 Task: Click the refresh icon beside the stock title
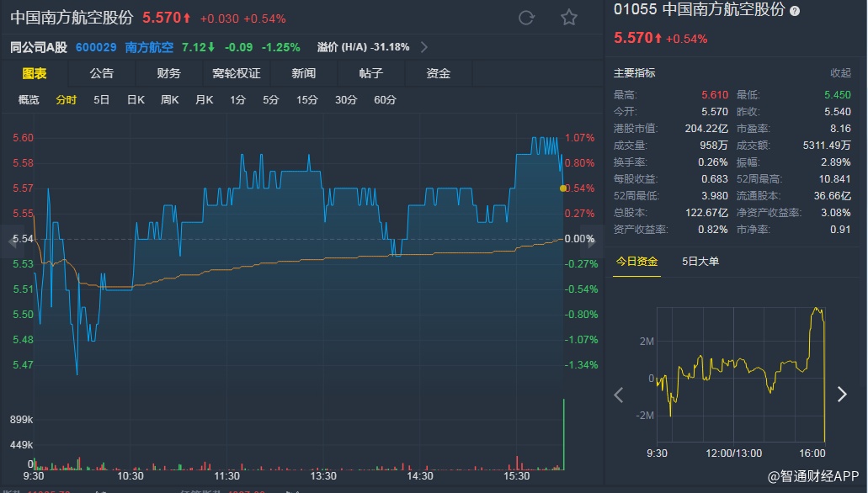click(526, 18)
